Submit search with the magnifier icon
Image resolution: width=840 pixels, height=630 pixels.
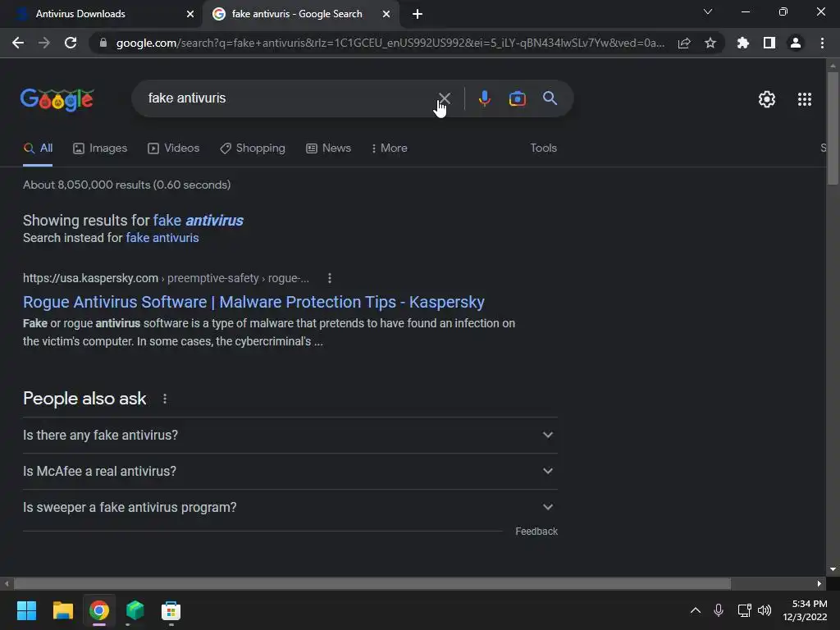pyautogui.click(x=550, y=98)
